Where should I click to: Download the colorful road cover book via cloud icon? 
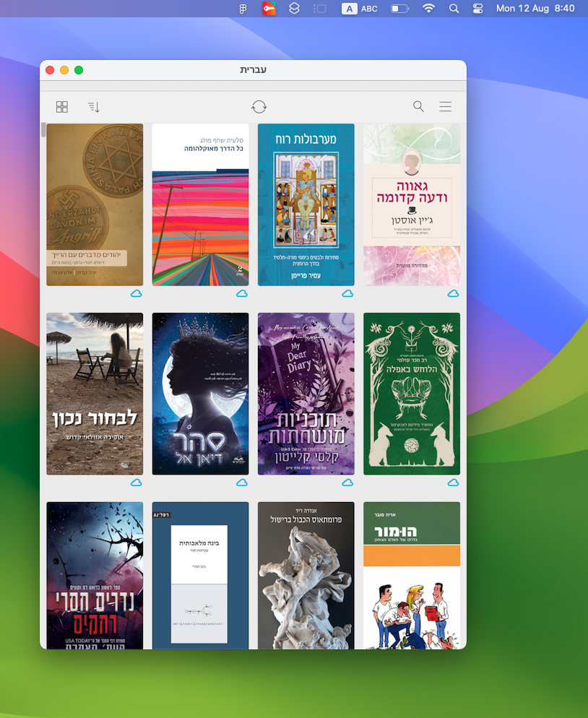point(242,293)
